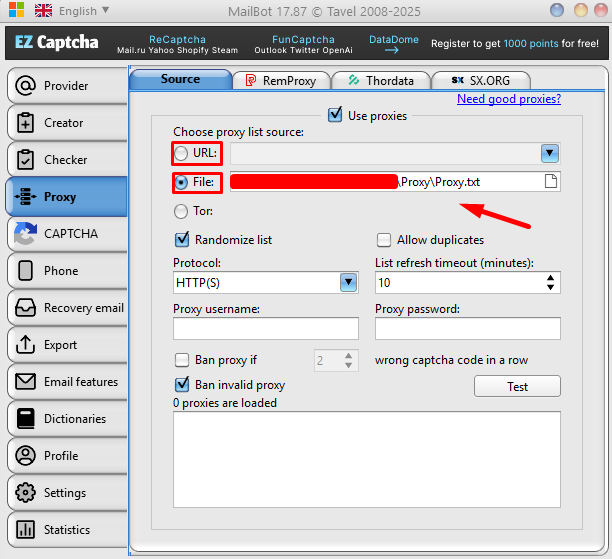Expand the Protocol HTTP(S) dropdown arrow
The width and height of the screenshot is (612, 559).
[348, 282]
